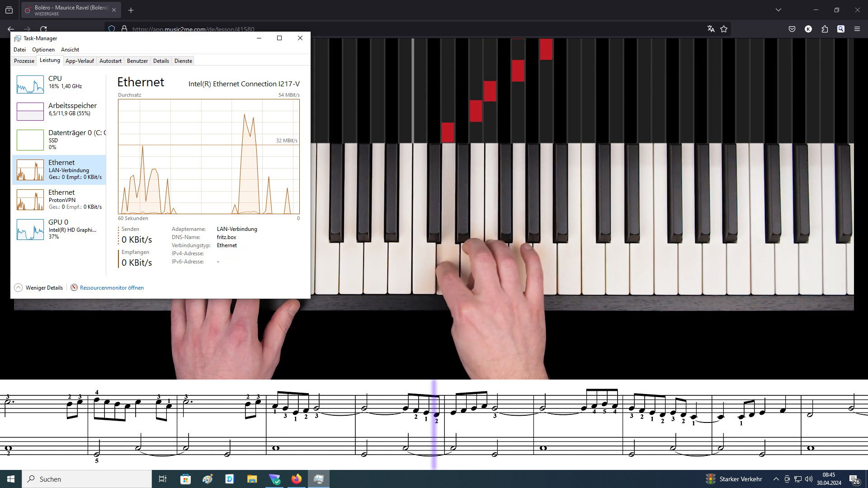Show hidden system tray icons chevron

click(x=776, y=479)
